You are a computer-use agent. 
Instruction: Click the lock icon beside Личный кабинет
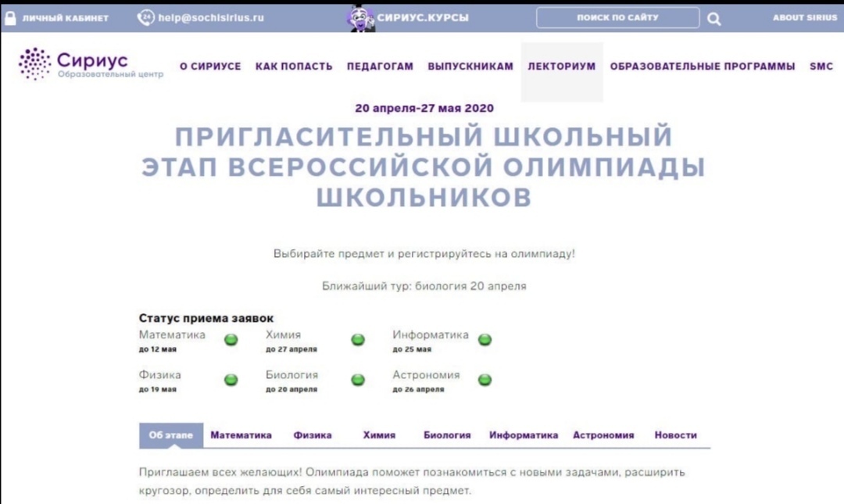point(10,18)
